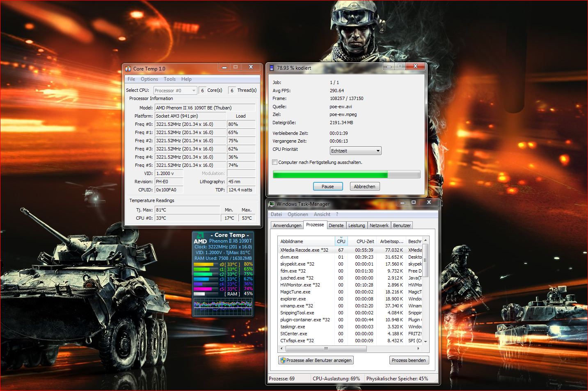The width and height of the screenshot is (588, 391).
Task: Click the scroll down arrow in process list
Action: pyautogui.click(x=426, y=341)
